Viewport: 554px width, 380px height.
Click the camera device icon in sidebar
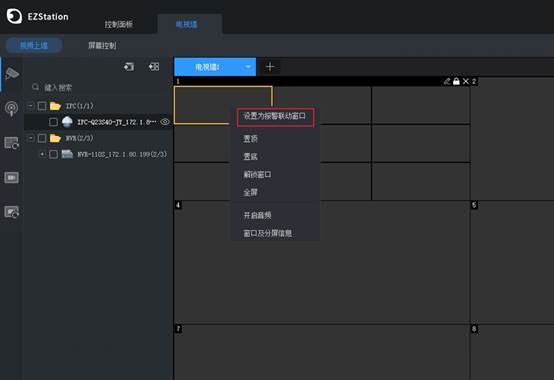[12, 74]
